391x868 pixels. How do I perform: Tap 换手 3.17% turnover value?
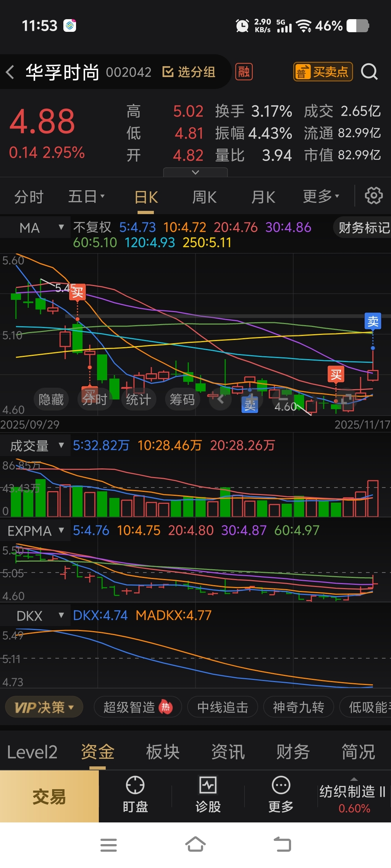(253, 111)
